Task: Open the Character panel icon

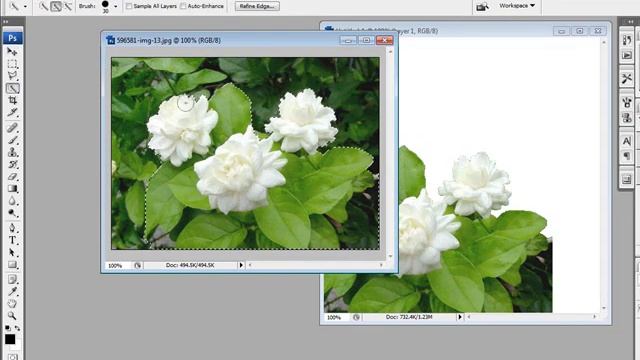Action: (627, 141)
